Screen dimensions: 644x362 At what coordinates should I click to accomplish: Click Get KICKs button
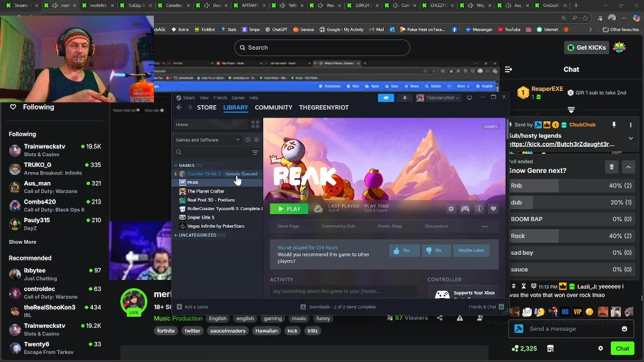click(587, 47)
